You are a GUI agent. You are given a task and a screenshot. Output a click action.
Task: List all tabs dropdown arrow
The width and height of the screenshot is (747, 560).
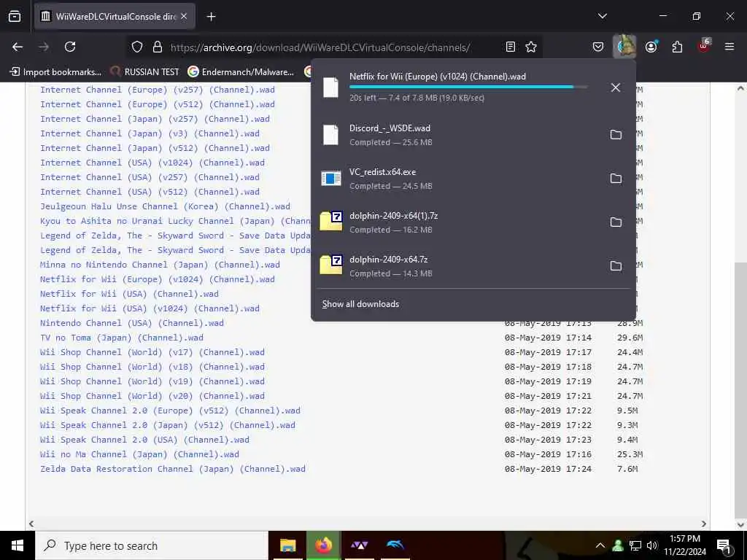pos(602,16)
